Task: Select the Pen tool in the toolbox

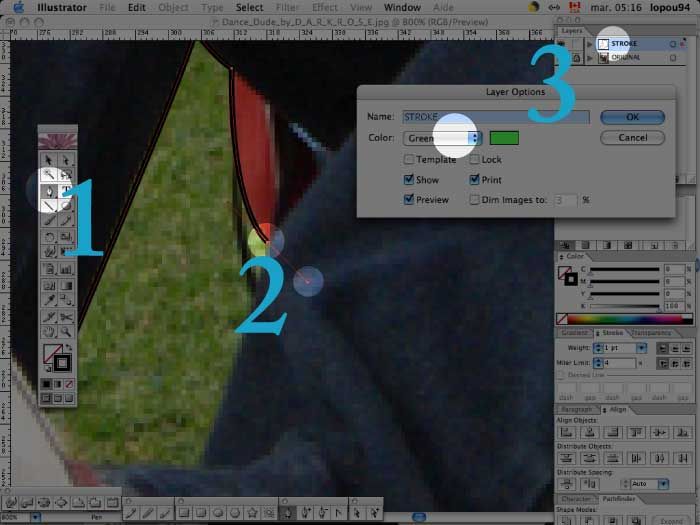Action: (49, 191)
